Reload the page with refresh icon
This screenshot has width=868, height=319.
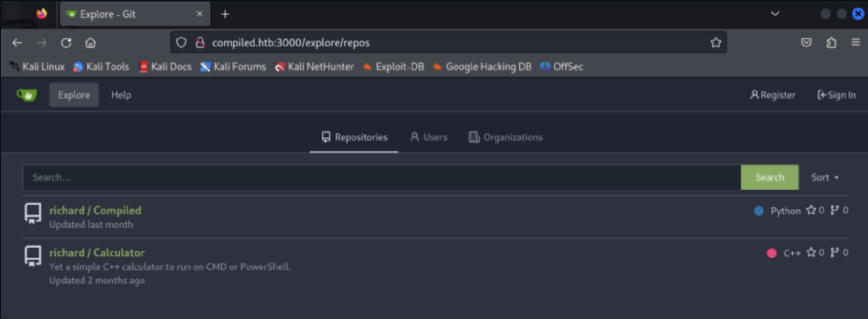(x=66, y=43)
